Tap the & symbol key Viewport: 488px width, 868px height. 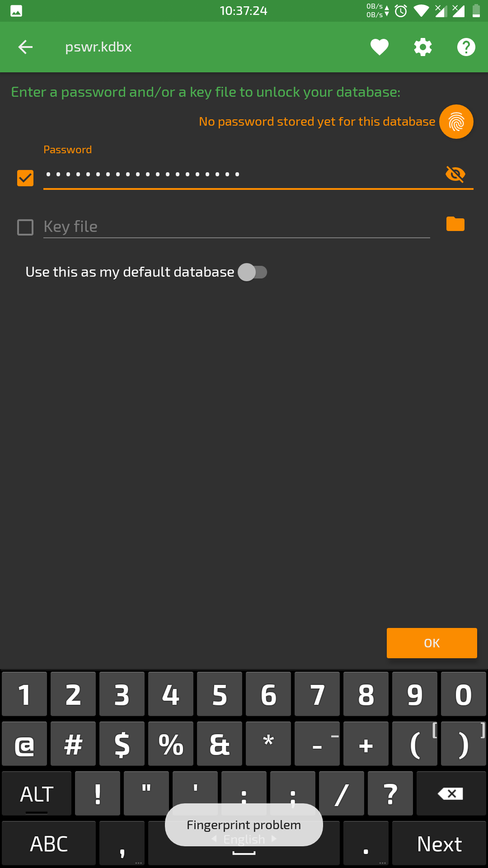coord(220,744)
